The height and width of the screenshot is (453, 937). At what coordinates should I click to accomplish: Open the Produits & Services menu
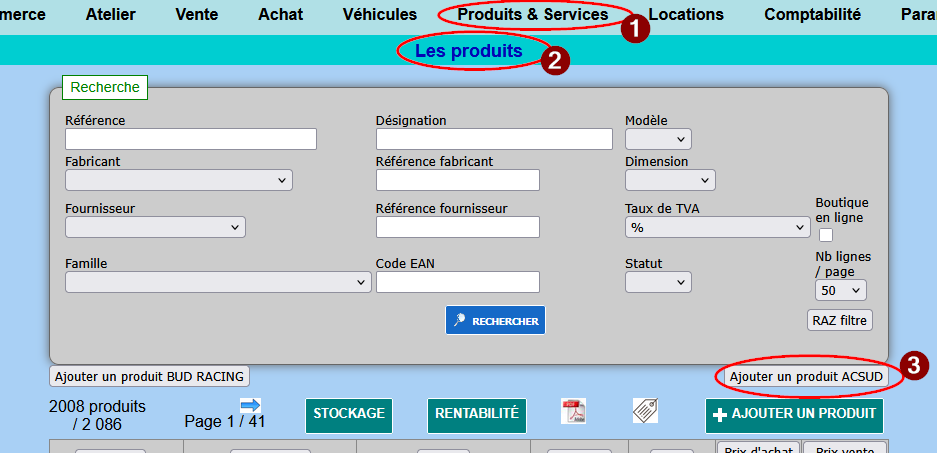tap(532, 15)
